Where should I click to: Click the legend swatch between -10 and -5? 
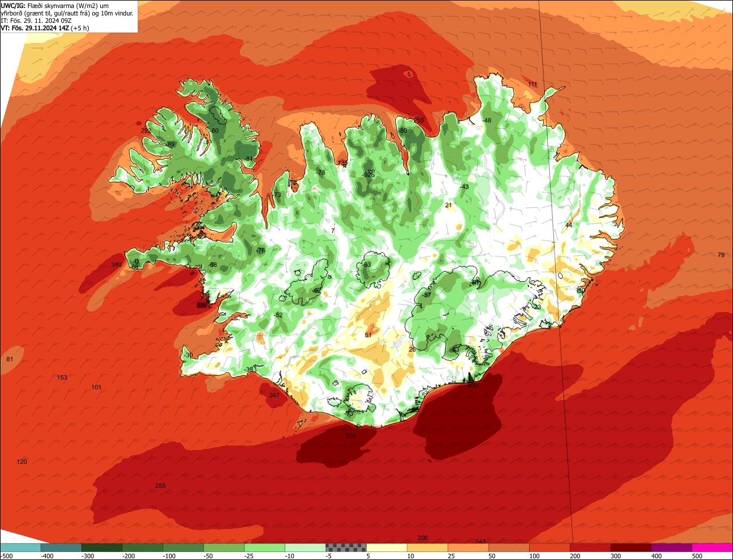(x=305, y=547)
